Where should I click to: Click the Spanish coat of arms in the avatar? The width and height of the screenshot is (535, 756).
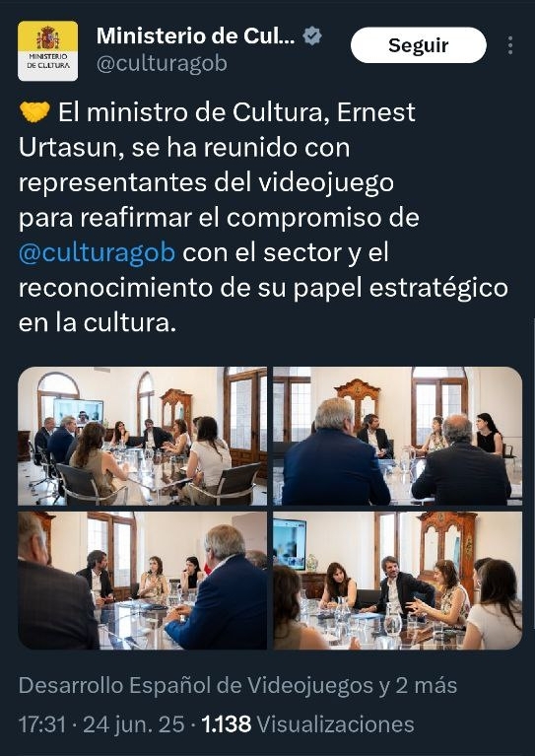[x=47, y=37]
